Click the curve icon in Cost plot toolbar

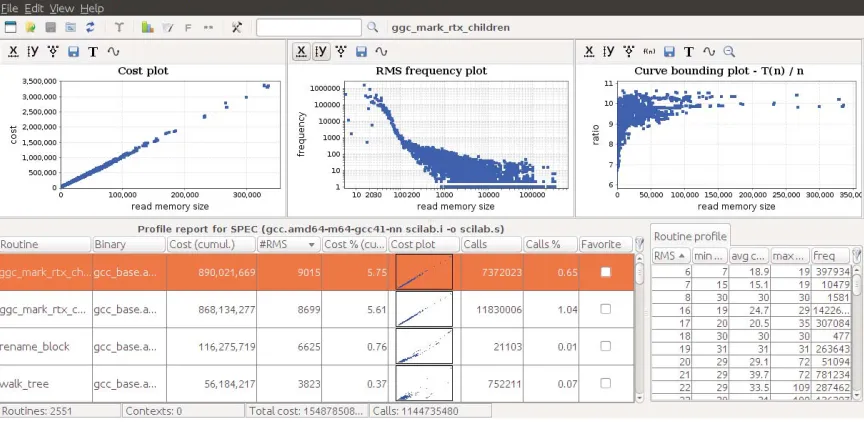(x=113, y=52)
